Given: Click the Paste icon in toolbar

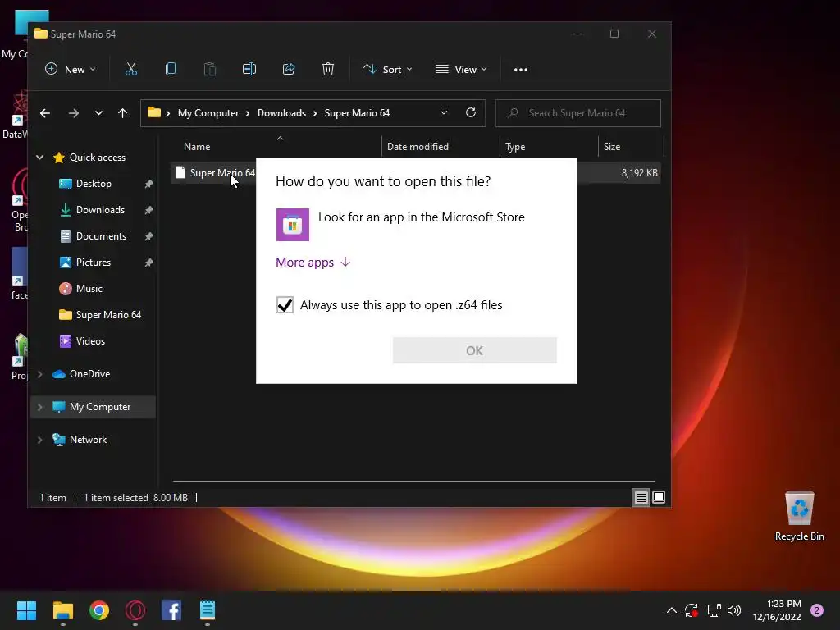Looking at the screenshot, I should coord(210,69).
